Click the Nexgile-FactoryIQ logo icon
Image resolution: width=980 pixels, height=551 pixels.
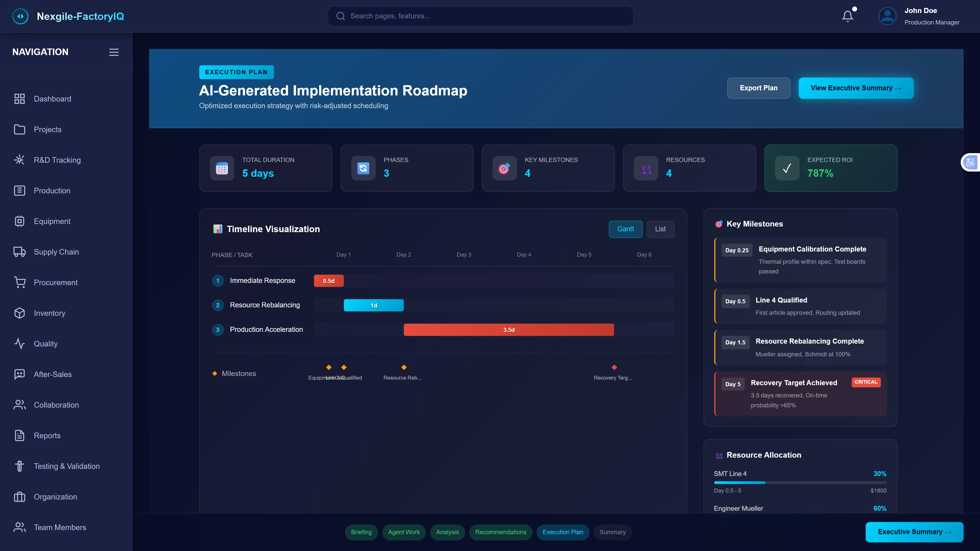pos(21,16)
